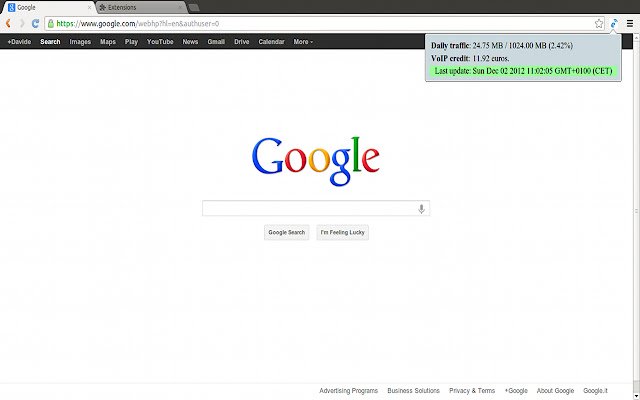Open the Google.it link
The width and height of the screenshot is (640, 400).
[595, 391]
